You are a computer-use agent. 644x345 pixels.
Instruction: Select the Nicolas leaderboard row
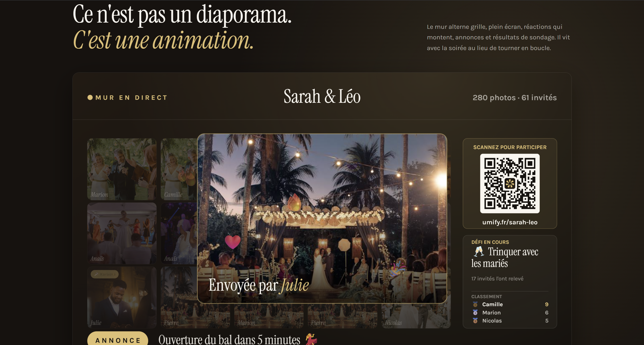[510, 320]
